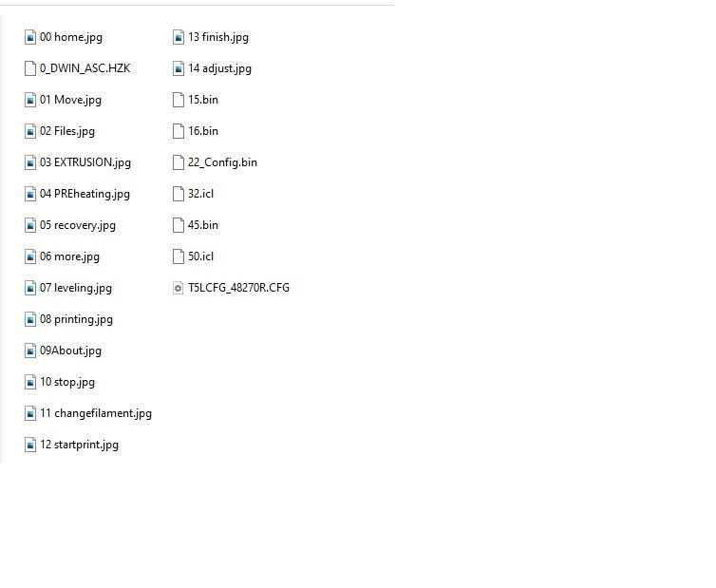Click the blank file icon of 50.icl

(179, 256)
